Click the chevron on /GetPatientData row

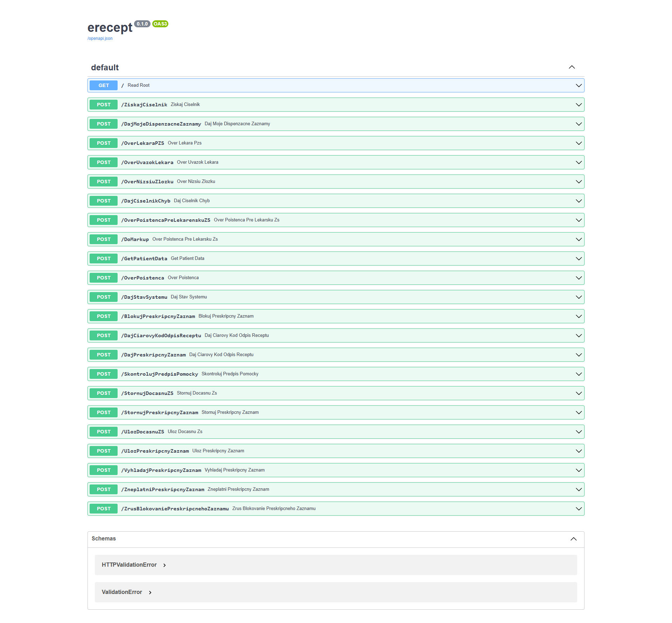pyautogui.click(x=579, y=259)
